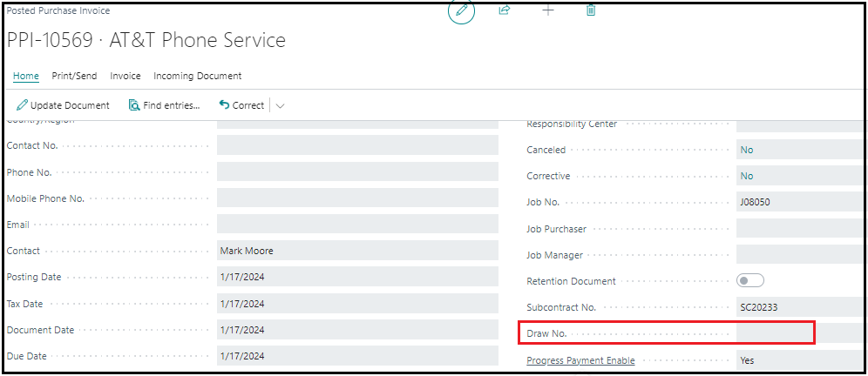The image size is (868, 376).
Task: Click the trash delete icon
Action: coord(591,10)
